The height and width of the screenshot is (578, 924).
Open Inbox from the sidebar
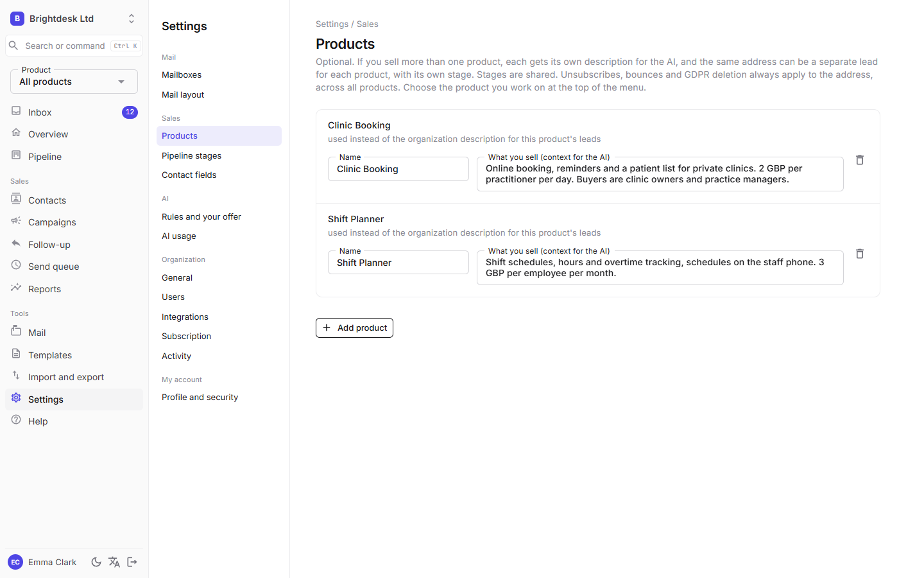coord(74,112)
